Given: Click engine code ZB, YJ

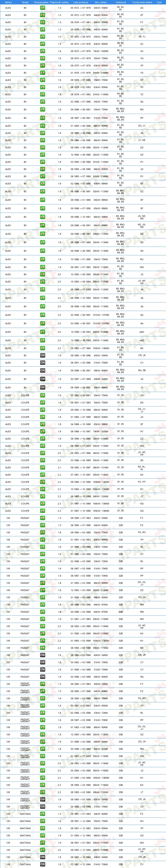Looking at the screenshot, I should [142, 37].
